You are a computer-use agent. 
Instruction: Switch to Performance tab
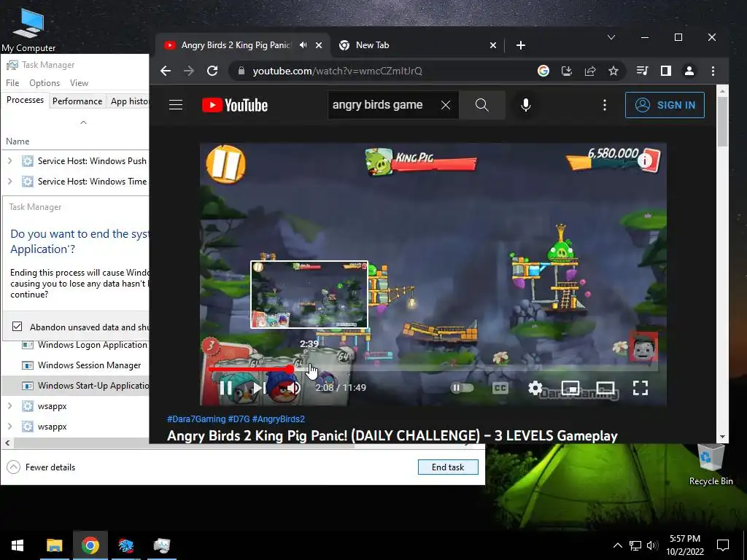click(x=77, y=101)
